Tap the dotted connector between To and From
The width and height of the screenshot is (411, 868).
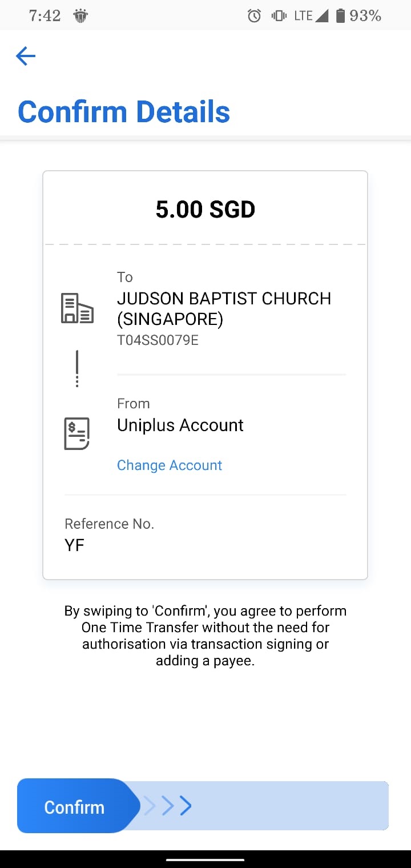click(x=77, y=369)
